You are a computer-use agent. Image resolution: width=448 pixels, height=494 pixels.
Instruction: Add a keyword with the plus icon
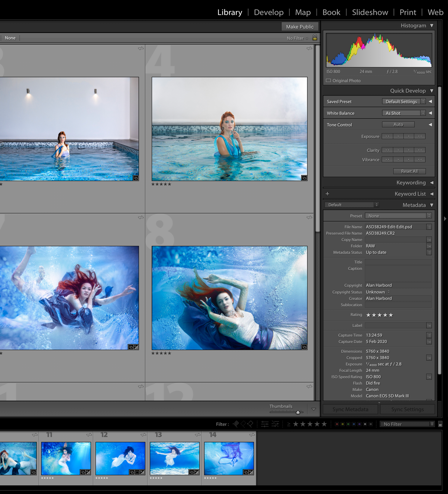[327, 194]
